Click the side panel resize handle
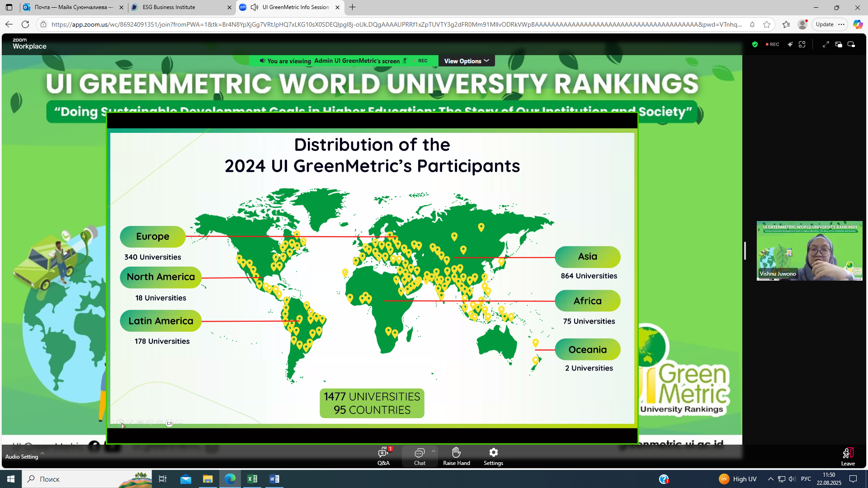 745,251
